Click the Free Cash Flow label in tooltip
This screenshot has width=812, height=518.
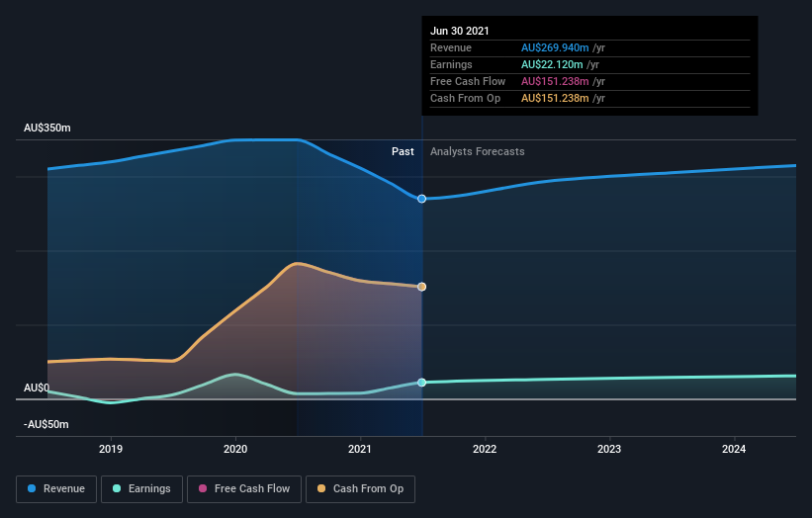pos(468,81)
